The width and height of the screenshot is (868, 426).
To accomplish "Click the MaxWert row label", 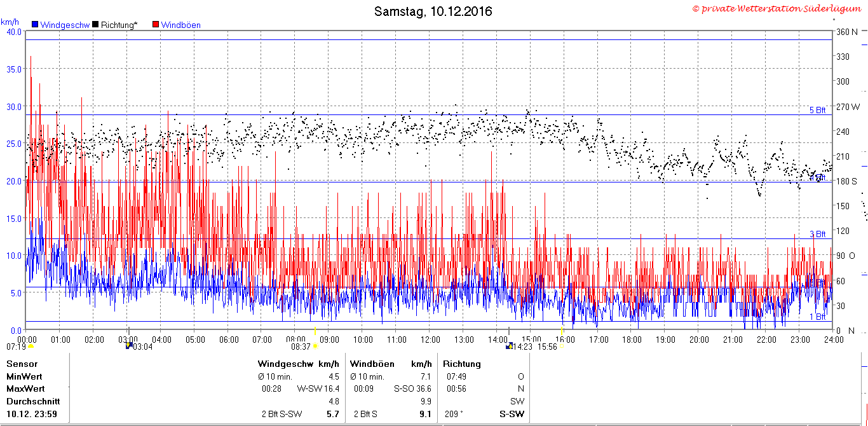I will [x=25, y=388].
